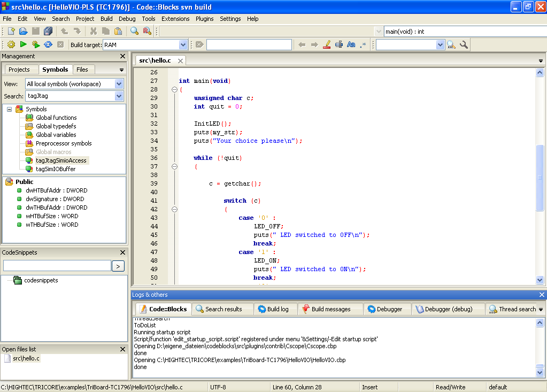Image resolution: width=547 pixels, height=392 pixels.
Task: Select the Symbols tab in Management panel
Action: coord(55,70)
